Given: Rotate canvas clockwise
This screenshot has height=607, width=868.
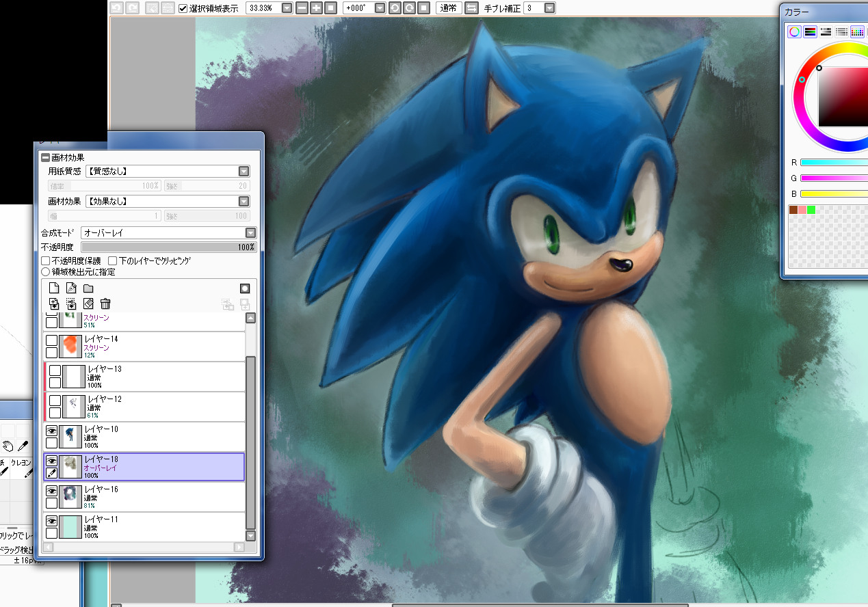Looking at the screenshot, I should 409,8.
